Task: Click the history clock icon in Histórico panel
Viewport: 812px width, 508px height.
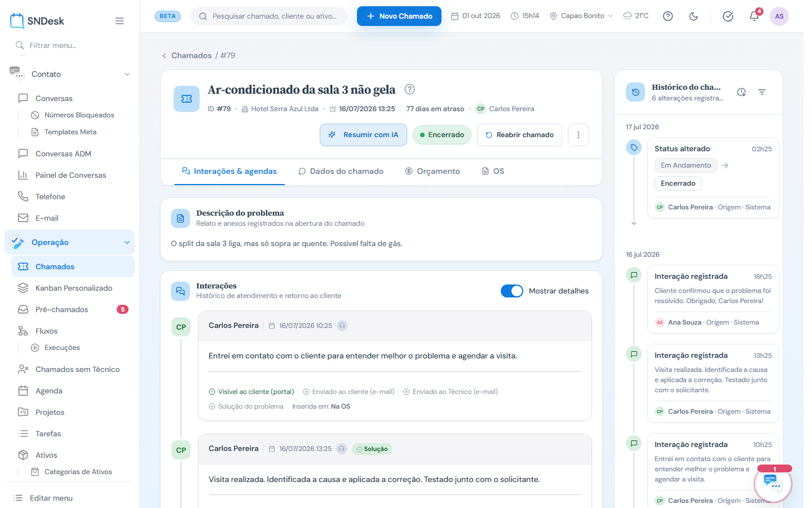Action: coord(742,92)
